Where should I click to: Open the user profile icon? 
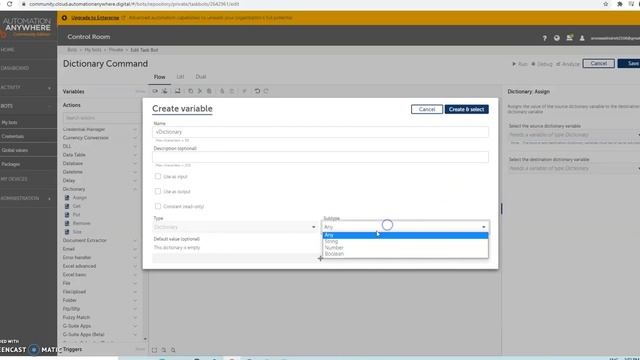click(x=582, y=38)
